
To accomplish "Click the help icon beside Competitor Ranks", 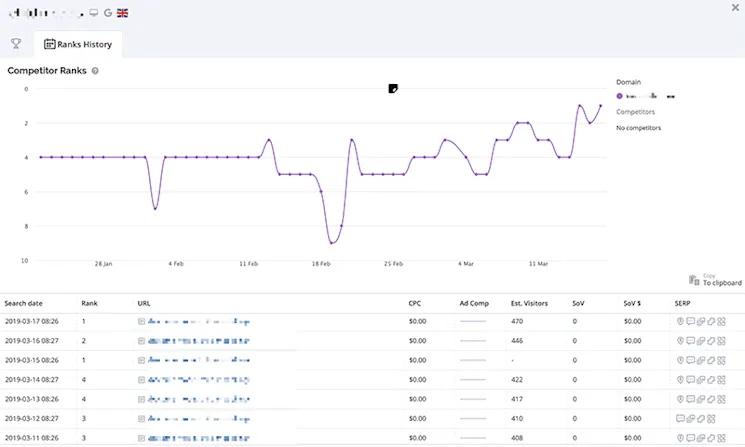I will click(95, 72).
